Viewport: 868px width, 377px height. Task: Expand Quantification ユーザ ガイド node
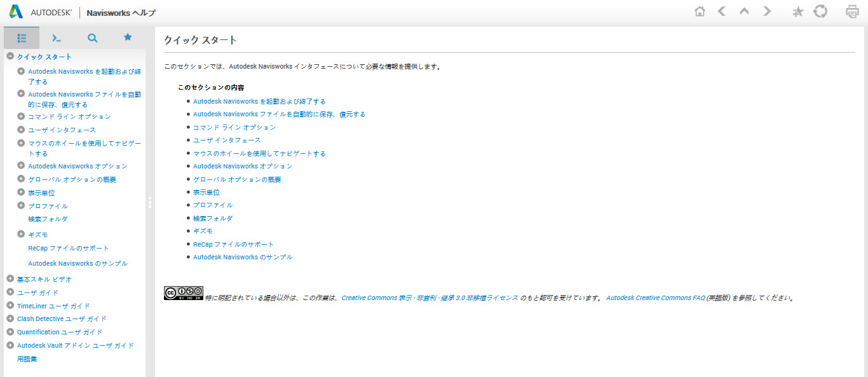point(10,332)
